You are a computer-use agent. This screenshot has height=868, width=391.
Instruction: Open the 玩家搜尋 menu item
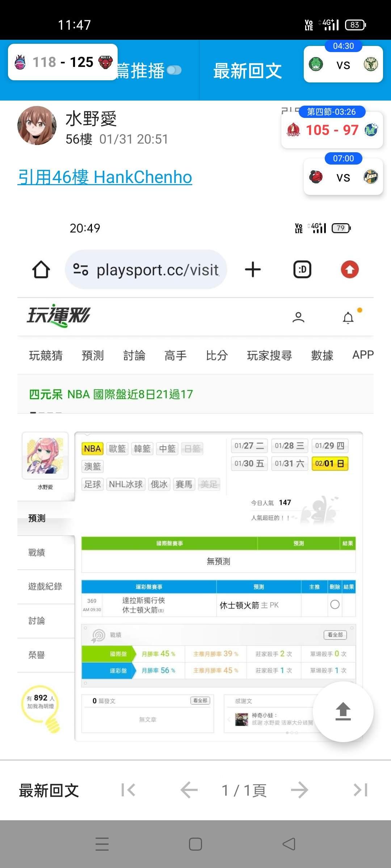(x=270, y=356)
